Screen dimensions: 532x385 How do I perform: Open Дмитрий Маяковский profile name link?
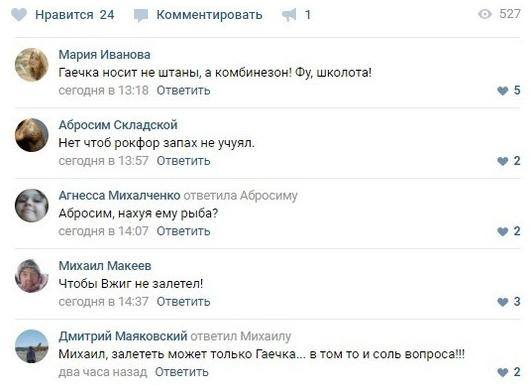tap(123, 336)
